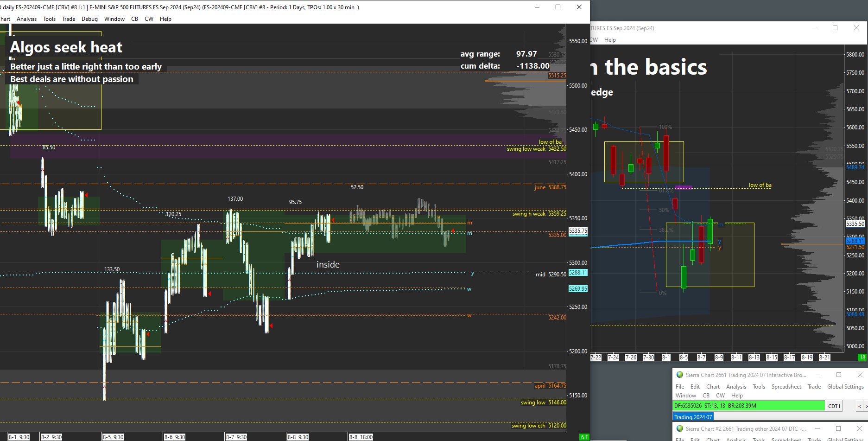Open the Debug menu
Image resolution: width=868 pixels, height=441 pixels.
89,19
